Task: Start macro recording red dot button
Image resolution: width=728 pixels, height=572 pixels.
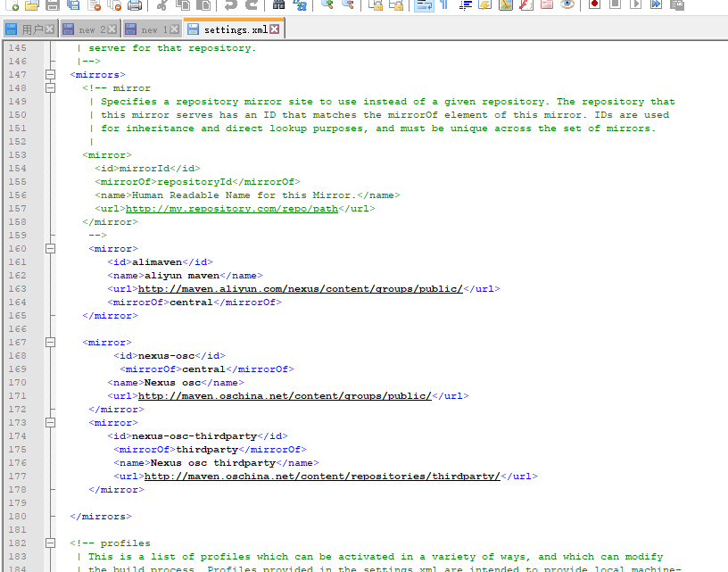Action: pyautogui.click(x=594, y=4)
